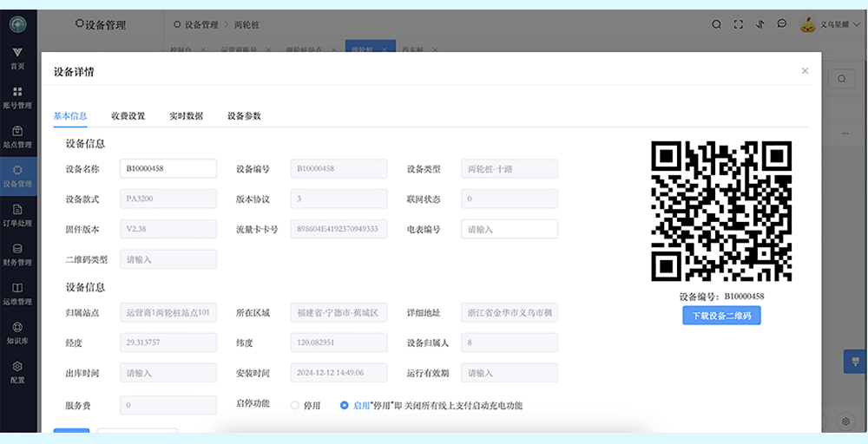Focus the 设备名称 input field
Screen dimensions: 868x444
point(168,168)
